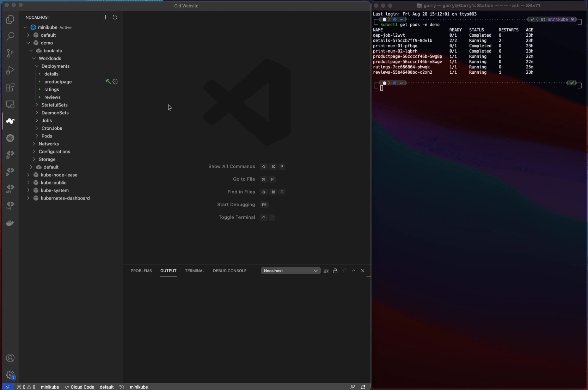Expand the Networks node
The image size is (588, 390).
coord(34,144)
